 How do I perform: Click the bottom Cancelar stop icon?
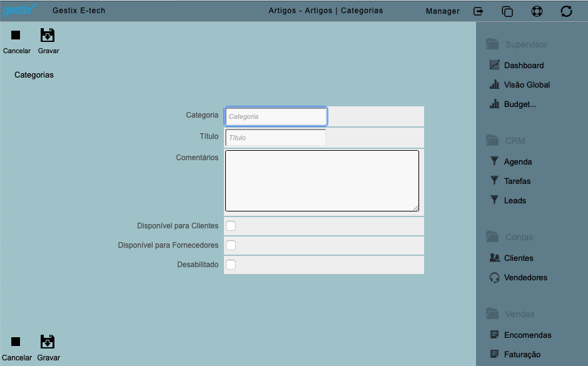(x=16, y=342)
